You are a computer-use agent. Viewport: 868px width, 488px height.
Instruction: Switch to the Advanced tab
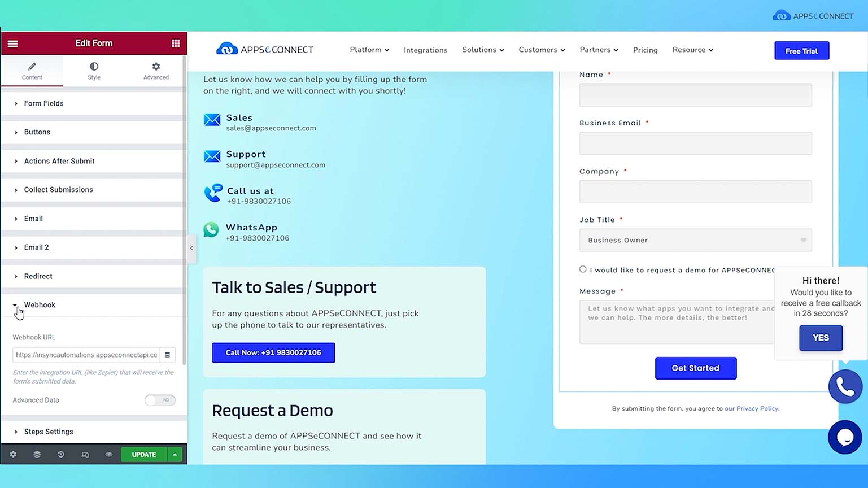pos(156,71)
